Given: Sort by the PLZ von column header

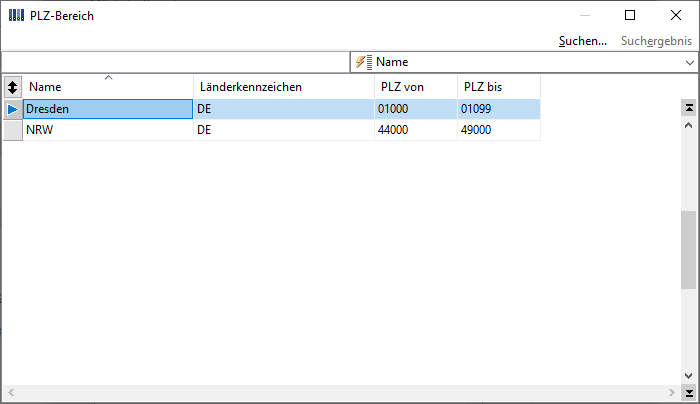Looking at the screenshot, I should (416, 87).
